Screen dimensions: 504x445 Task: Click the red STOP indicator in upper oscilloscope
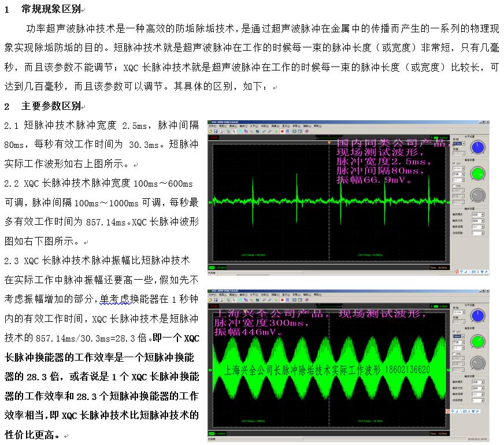(x=214, y=138)
